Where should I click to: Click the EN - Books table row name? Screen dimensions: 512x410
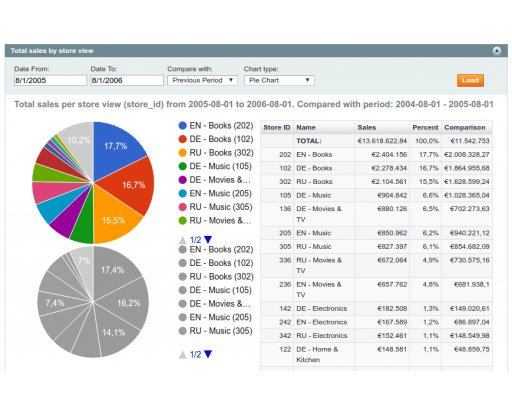tap(314, 155)
